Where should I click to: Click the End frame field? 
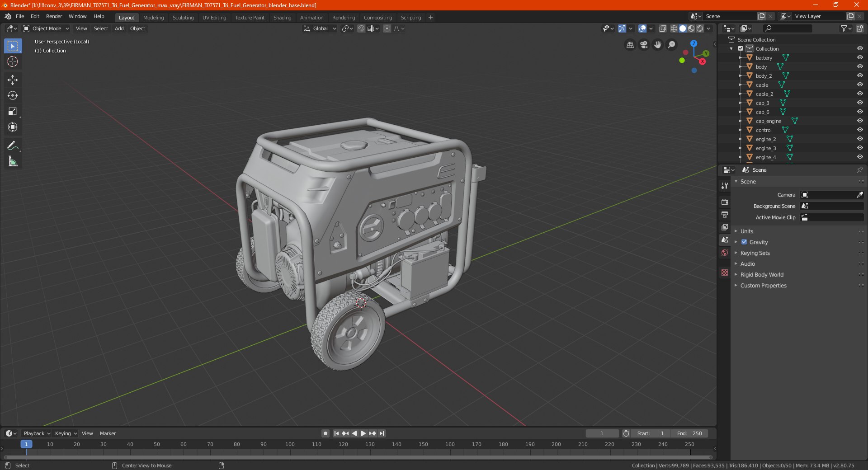[x=689, y=433]
